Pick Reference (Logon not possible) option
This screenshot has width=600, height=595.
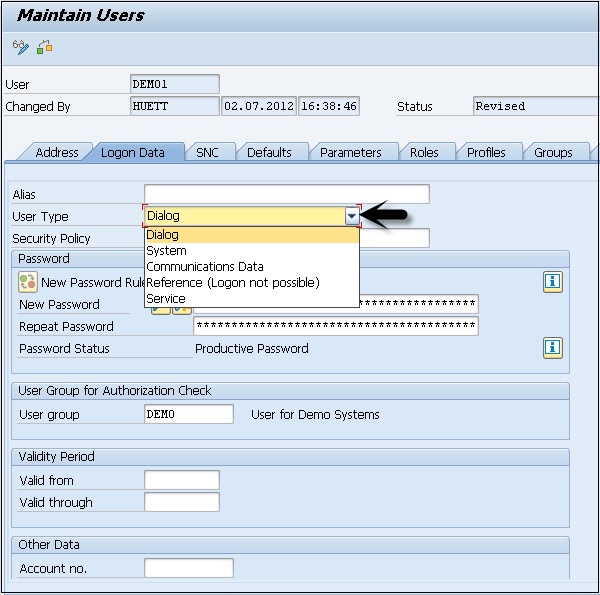[x=232, y=283]
